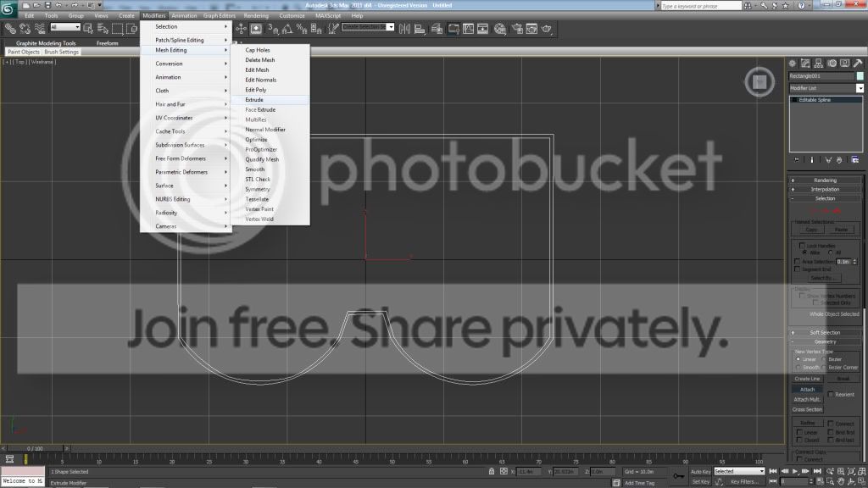Image resolution: width=868 pixels, height=488 pixels.
Task: Click the Mirror tool icon
Action: tap(404, 28)
